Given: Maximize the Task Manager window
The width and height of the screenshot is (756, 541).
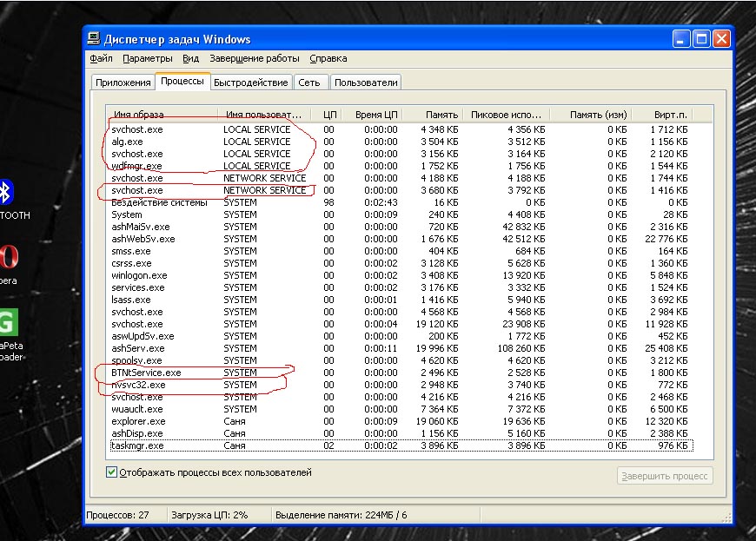Looking at the screenshot, I should click(701, 38).
